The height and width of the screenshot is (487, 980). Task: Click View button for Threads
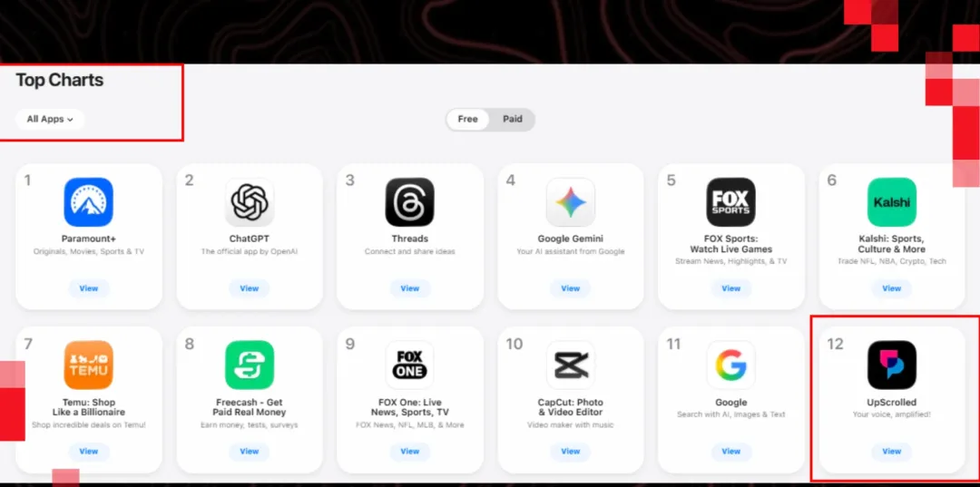[x=409, y=288]
